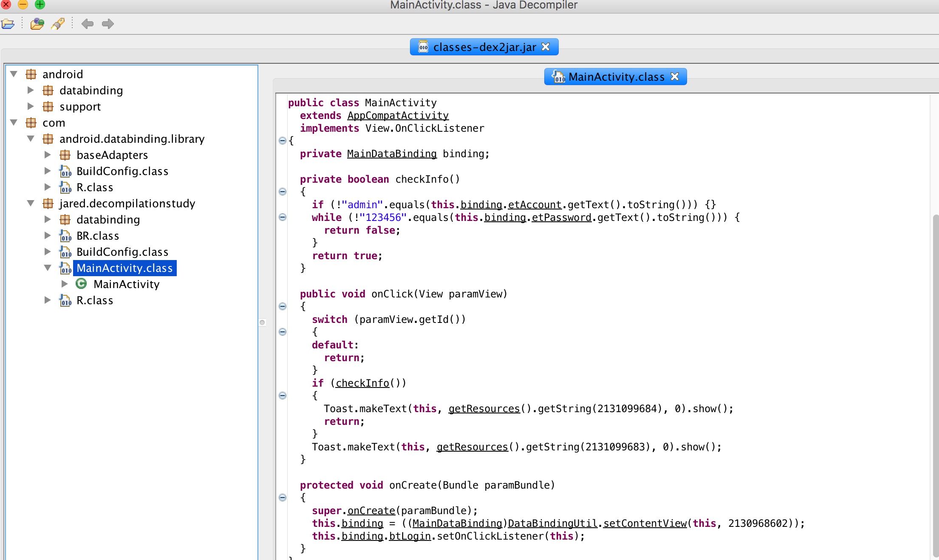The width and height of the screenshot is (939, 560).
Task: Collapse the checkInfo method code fold
Action: 283,192
